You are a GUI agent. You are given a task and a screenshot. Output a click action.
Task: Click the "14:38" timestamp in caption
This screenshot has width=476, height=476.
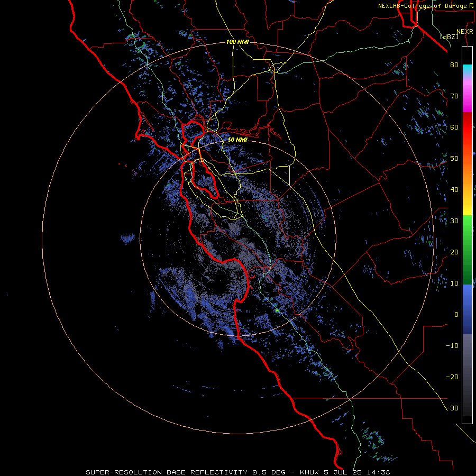pos(379,472)
